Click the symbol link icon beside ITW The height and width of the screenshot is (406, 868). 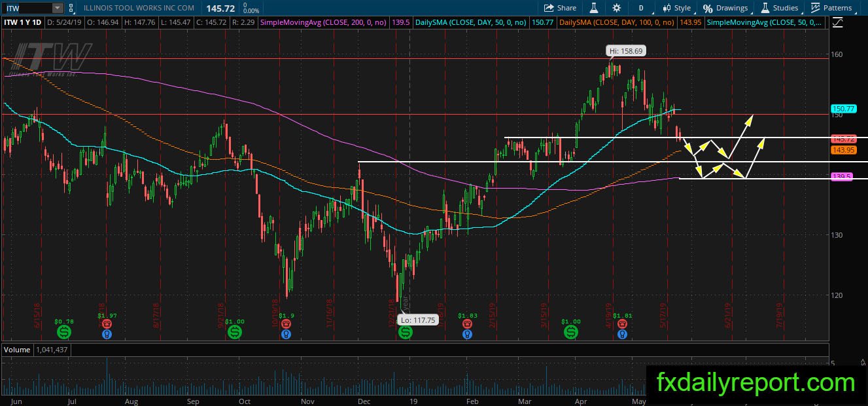coord(71,8)
